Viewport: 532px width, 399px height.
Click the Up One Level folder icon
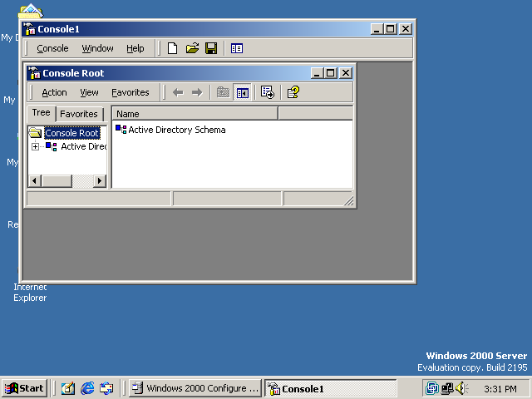223,92
